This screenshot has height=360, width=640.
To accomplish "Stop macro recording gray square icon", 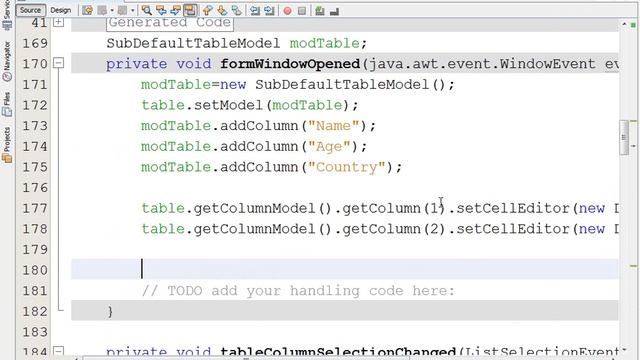I will (302, 11).
